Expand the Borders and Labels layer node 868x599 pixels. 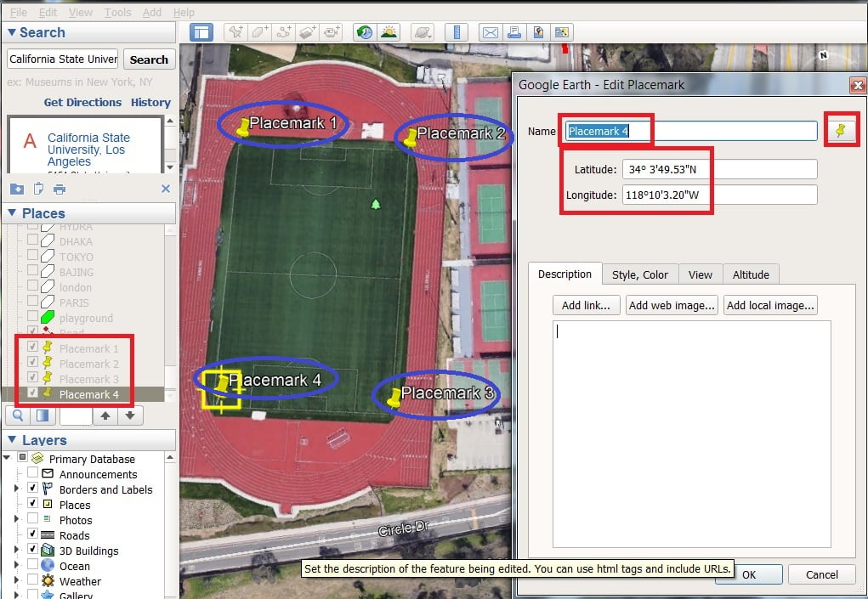click(x=16, y=489)
